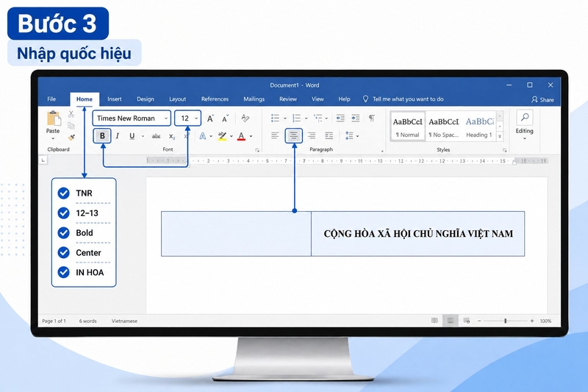The image size is (588, 392).
Task: Toggle Italic formatting
Action: 118,136
